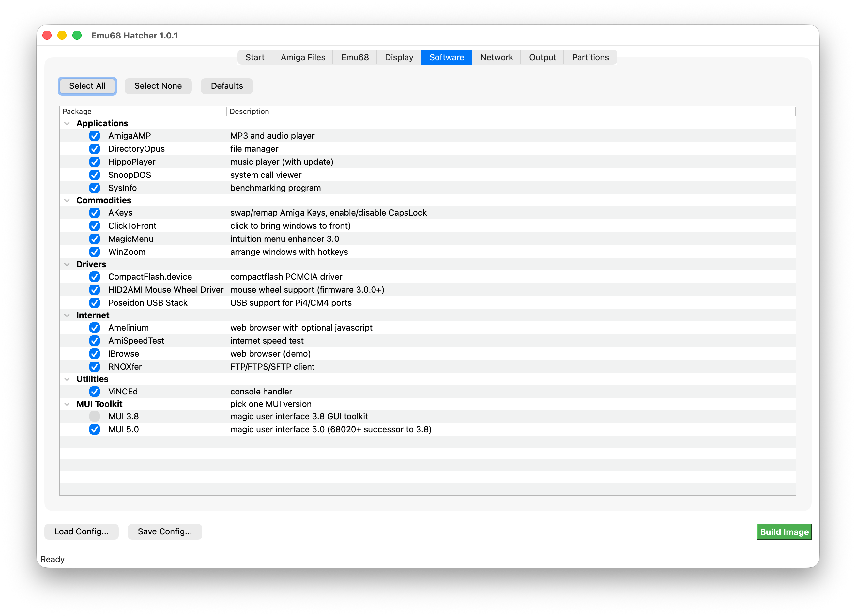Image resolution: width=856 pixels, height=616 pixels.
Task: Go to the Partitions tab
Action: point(590,57)
